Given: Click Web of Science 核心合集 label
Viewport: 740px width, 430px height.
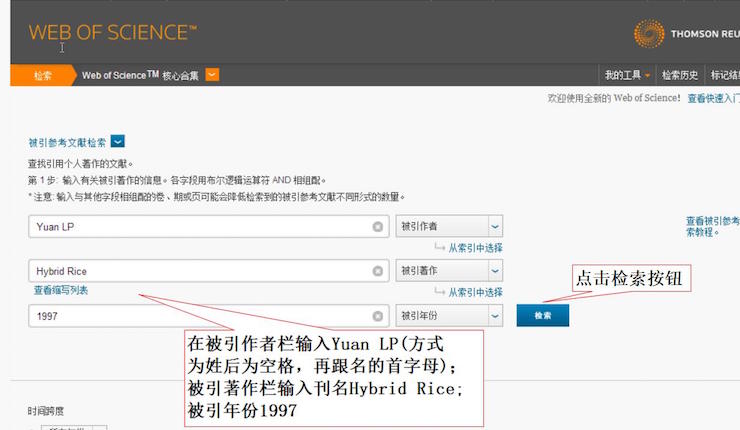Looking at the screenshot, I should [140, 76].
